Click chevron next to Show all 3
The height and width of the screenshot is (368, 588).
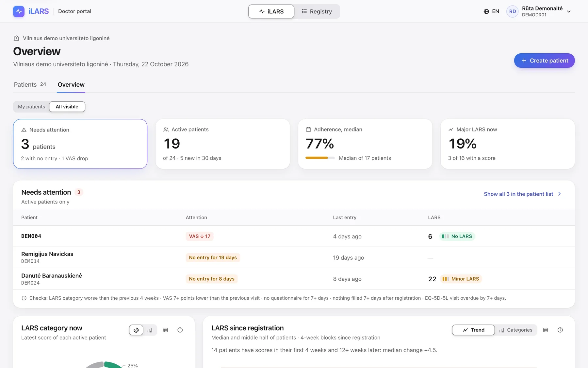coord(560,194)
